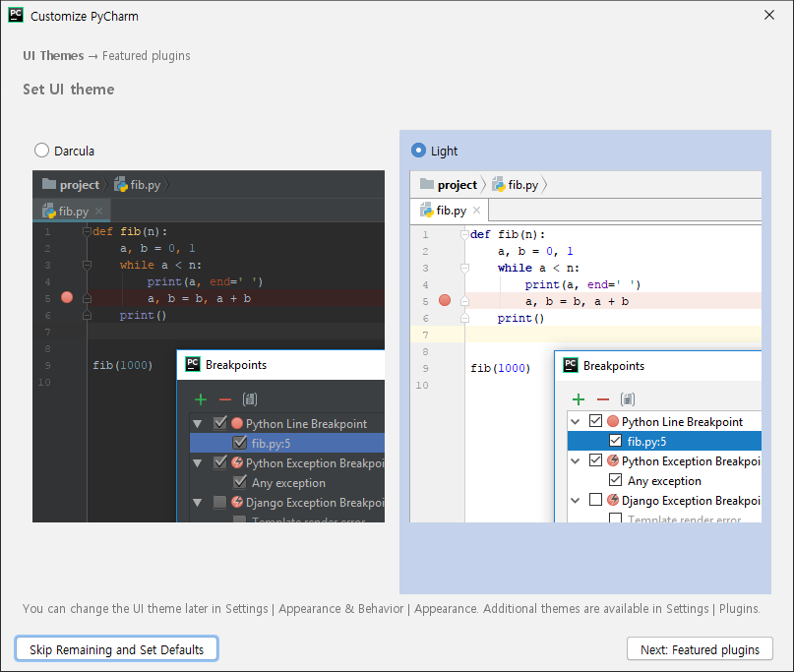Collapse Python Line Breakpoint node in Light preview
794x672 pixels.
click(576, 421)
